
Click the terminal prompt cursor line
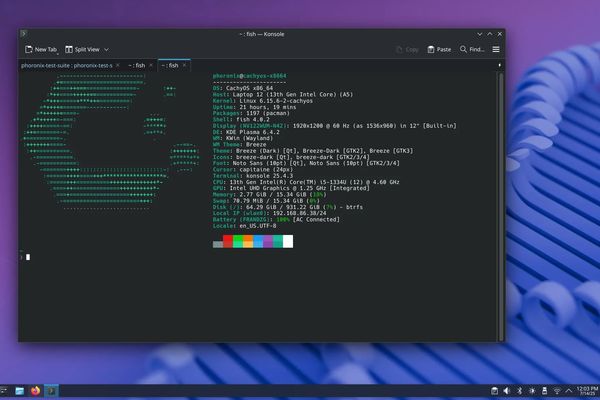27,257
